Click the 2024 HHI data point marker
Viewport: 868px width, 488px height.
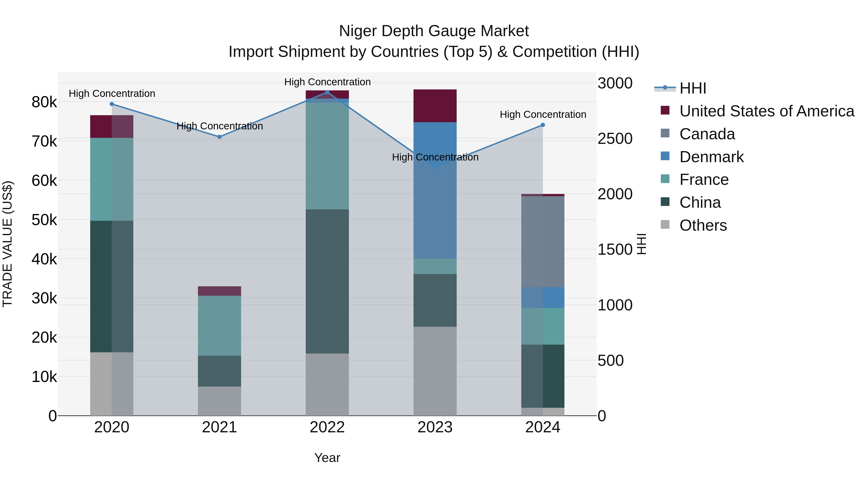click(543, 125)
